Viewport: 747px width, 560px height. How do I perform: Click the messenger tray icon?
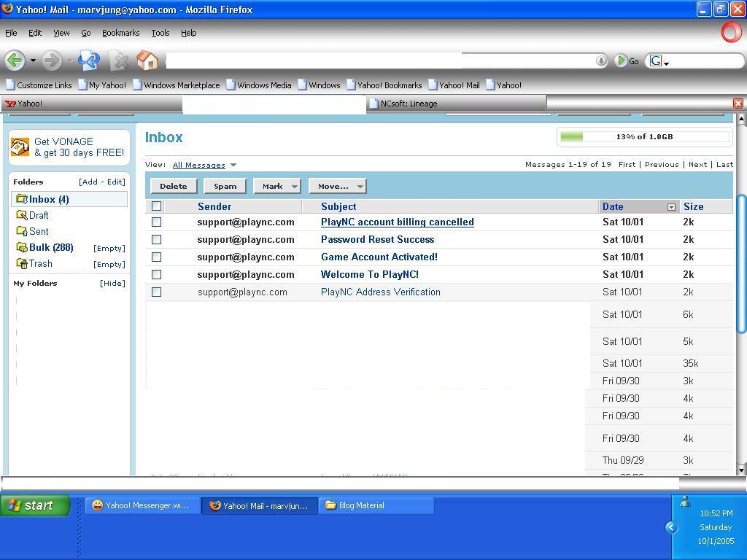685,502
